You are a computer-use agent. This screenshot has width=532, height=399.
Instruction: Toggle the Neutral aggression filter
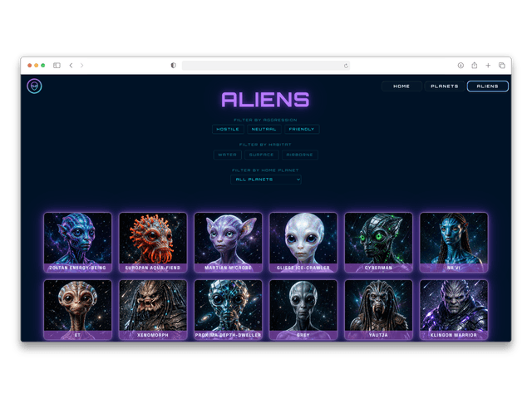click(x=264, y=130)
